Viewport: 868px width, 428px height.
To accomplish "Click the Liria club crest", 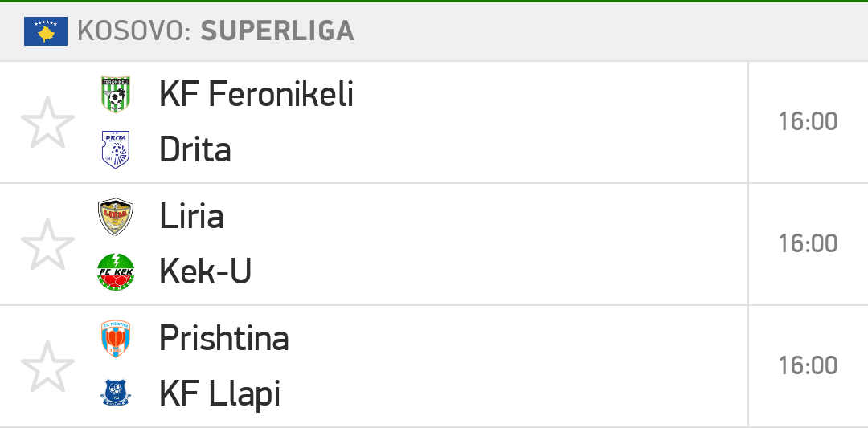I will (x=116, y=217).
